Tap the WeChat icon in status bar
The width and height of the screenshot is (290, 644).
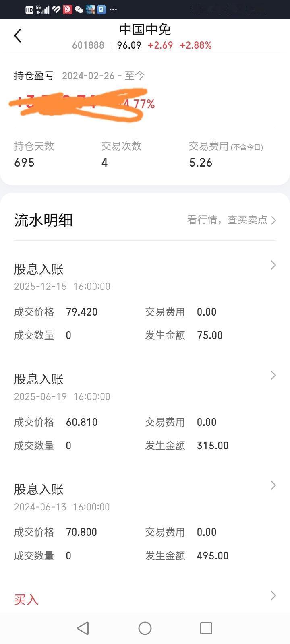(79, 10)
